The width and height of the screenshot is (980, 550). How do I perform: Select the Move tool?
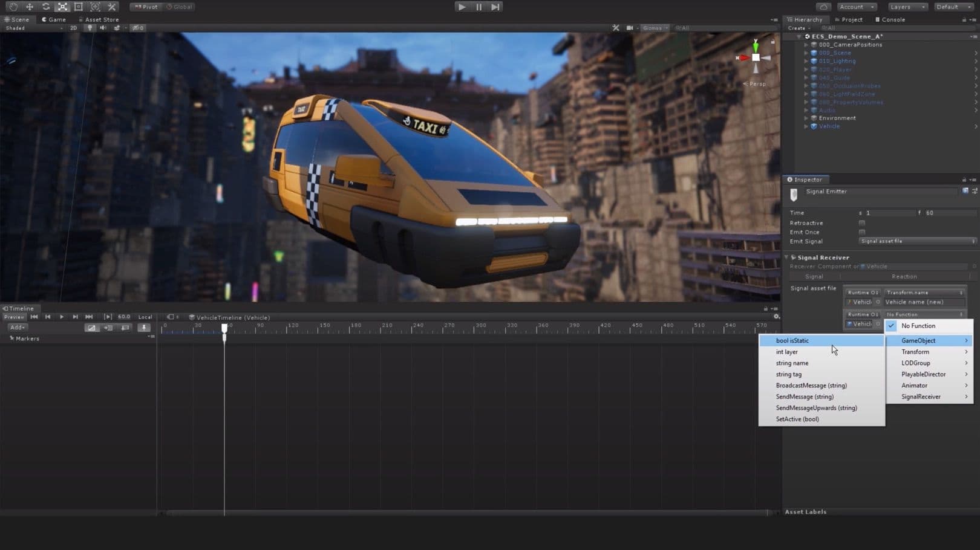[29, 7]
